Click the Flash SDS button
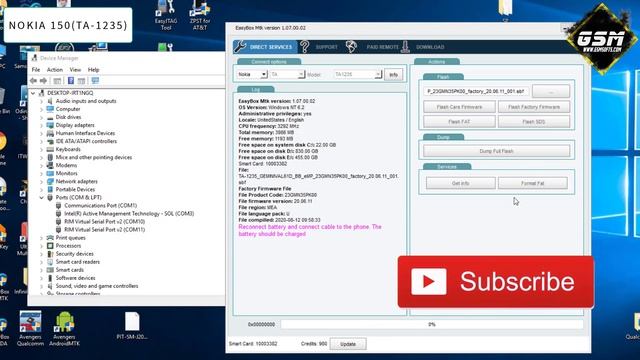The image size is (640, 360). [534, 122]
